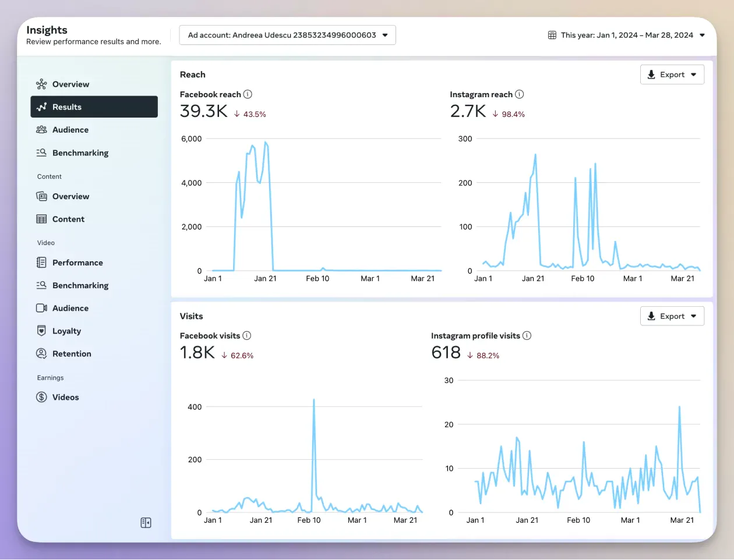This screenshot has width=734, height=560.
Task: Click the info icon next to Instagram reach
Action: pyautogui.click(x=519, y=94)
